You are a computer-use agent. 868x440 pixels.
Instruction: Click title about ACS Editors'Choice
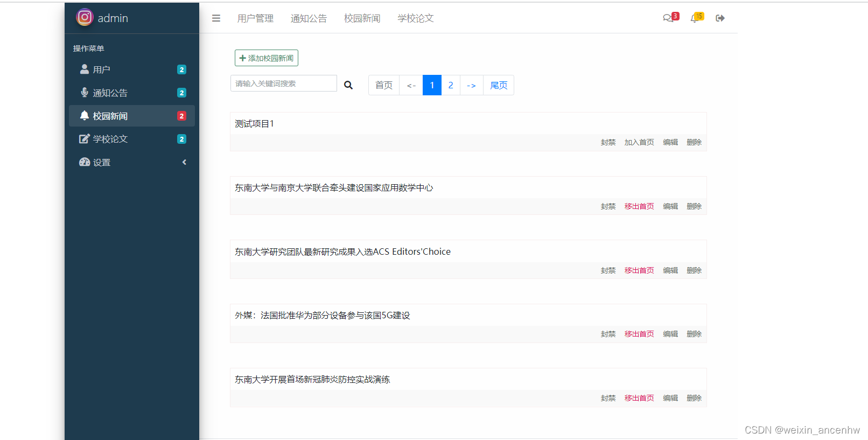(342, 252)
